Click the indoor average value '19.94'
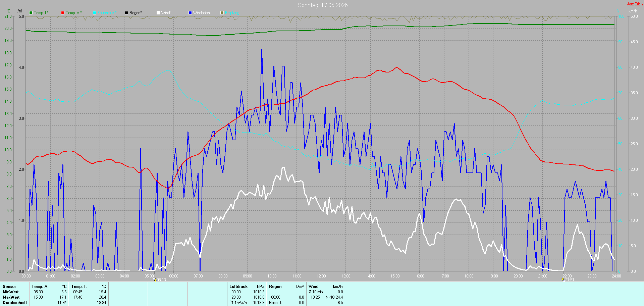The width and height of the screenshot is (644, 306). point(102,303)
